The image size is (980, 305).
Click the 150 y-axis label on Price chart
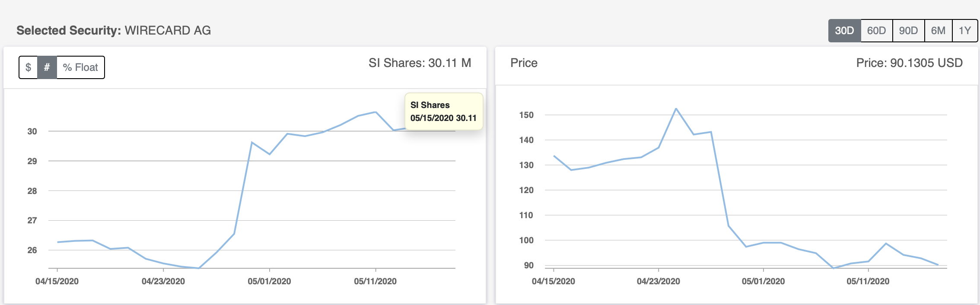(x=526, y=115)
